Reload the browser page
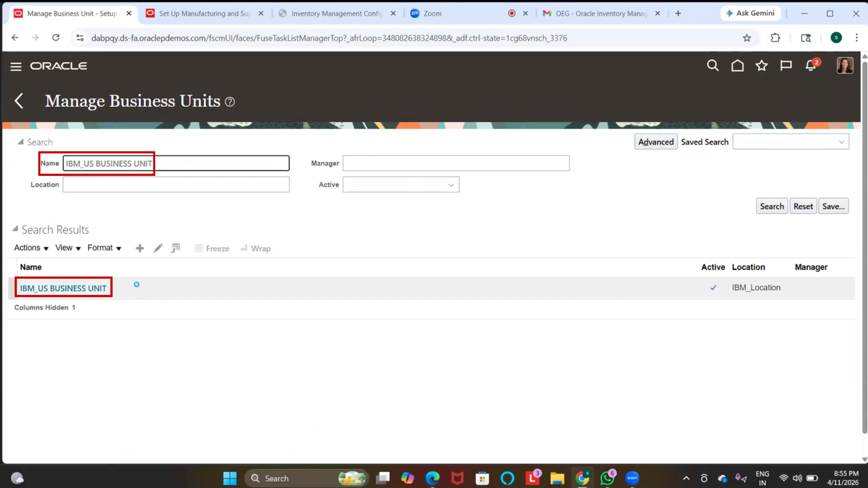Screen dimensions: 868x488 click(x=56, y=38)
